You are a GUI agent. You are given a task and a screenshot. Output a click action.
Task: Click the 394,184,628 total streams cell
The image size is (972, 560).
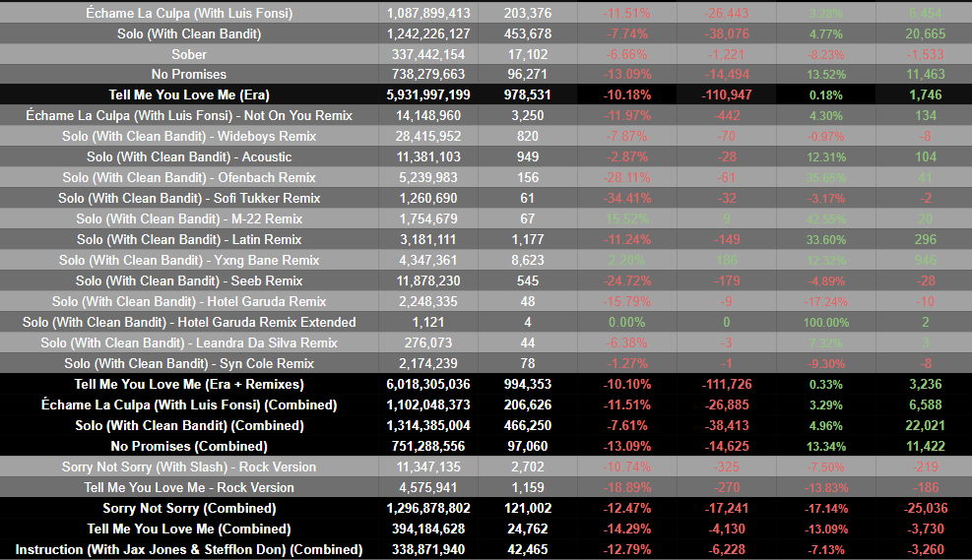(x=428, y=529)
